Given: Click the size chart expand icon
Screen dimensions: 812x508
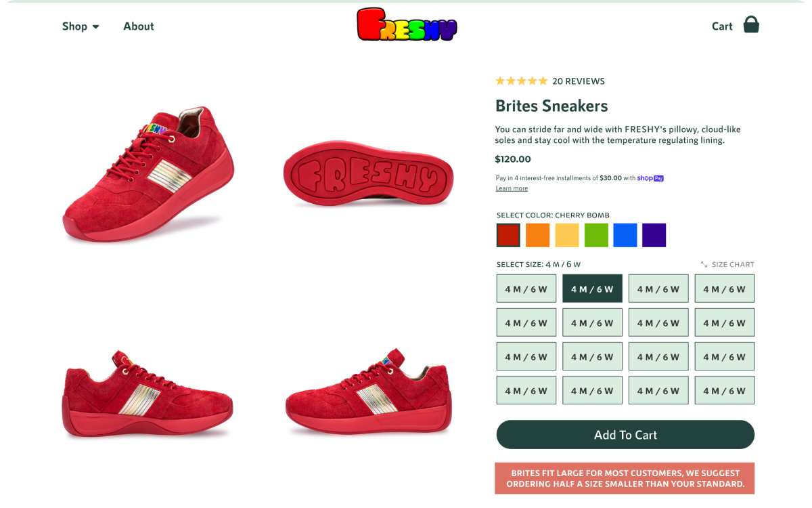Looking at the screenshot, I should [x=704, y=265].
